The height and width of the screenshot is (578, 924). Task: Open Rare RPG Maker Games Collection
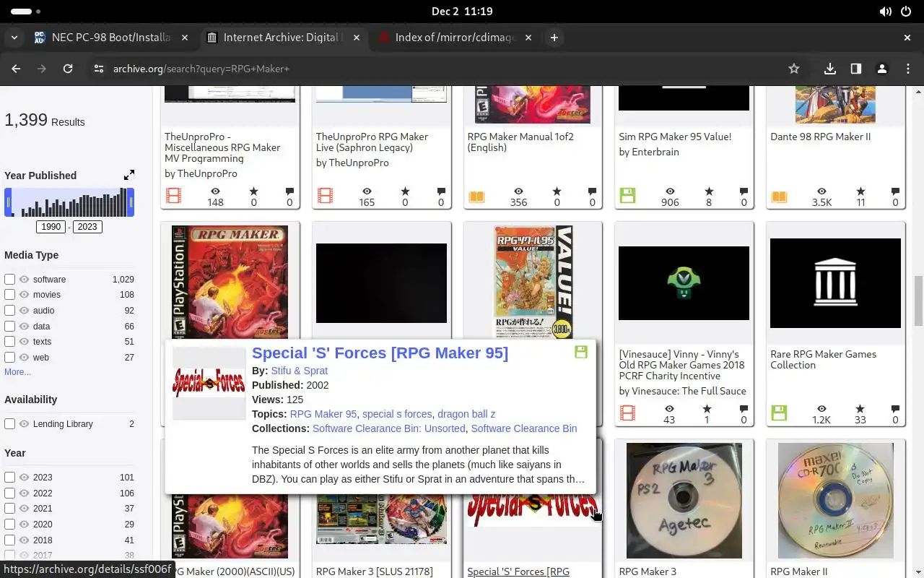(824, 360)
